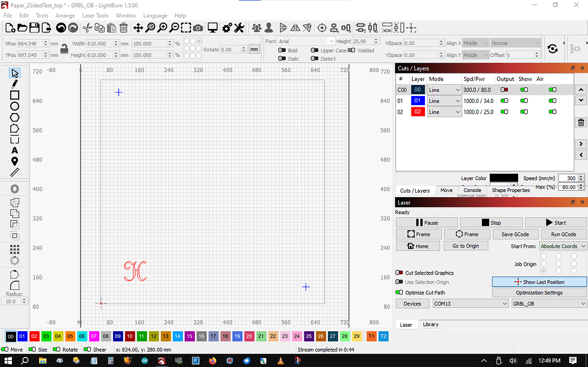Select the arrow Select tool
Screen dimensions: 588x367
15,73
